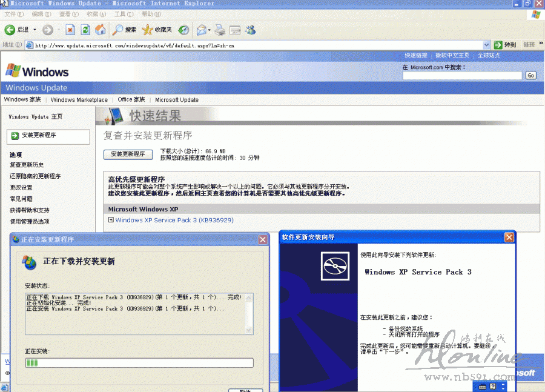
Task: Open the 帮助(H) menu
Action: point(151,15)
